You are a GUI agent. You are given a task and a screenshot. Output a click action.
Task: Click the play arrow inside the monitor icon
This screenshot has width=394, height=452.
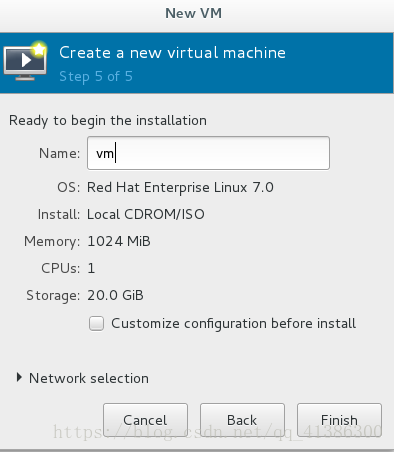26,60
